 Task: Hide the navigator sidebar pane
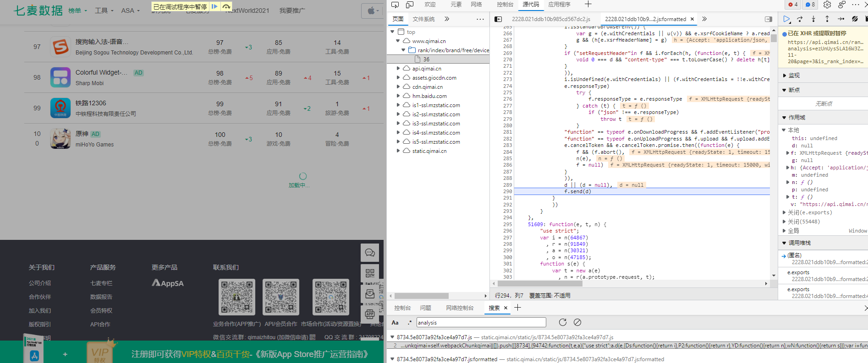coord(498,19)
